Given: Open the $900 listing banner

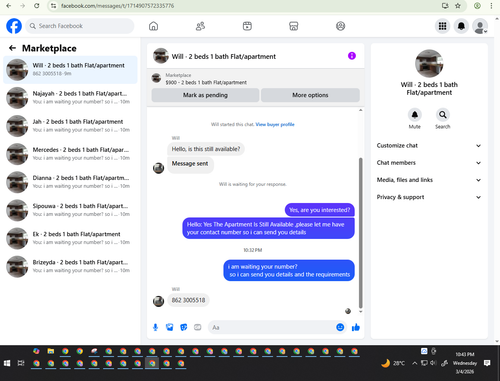Looking at the screenshot, I should 255,79.
